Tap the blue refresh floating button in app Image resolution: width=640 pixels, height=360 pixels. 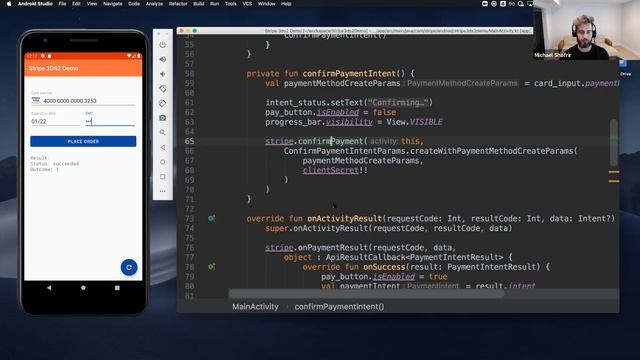(129, 267)
